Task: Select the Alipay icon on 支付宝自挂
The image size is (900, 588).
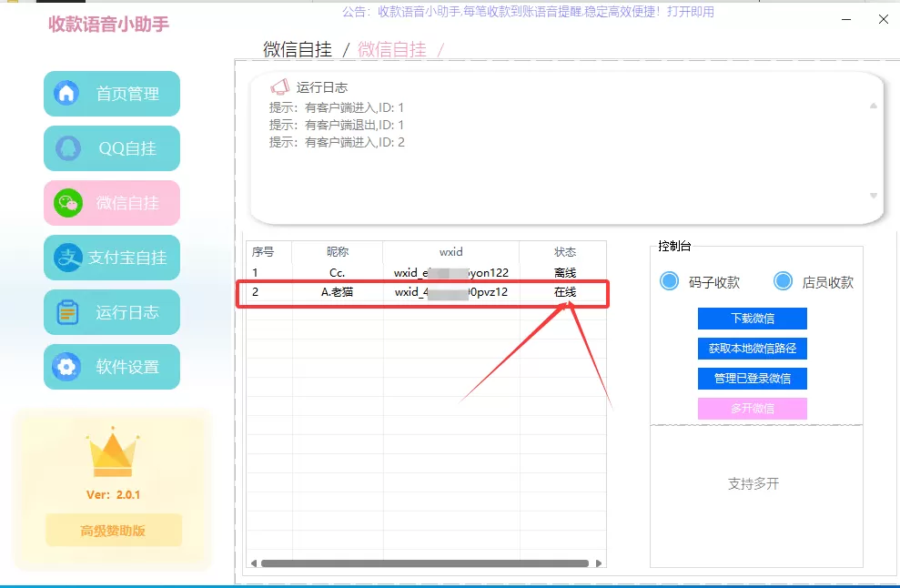Action: 66,257
